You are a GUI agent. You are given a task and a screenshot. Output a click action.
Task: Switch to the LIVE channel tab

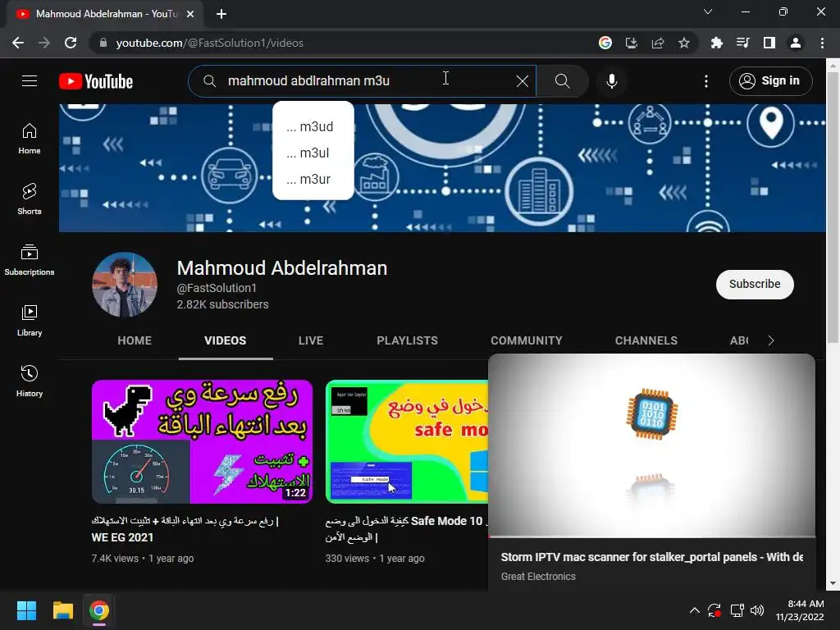[x=311, y=340]
